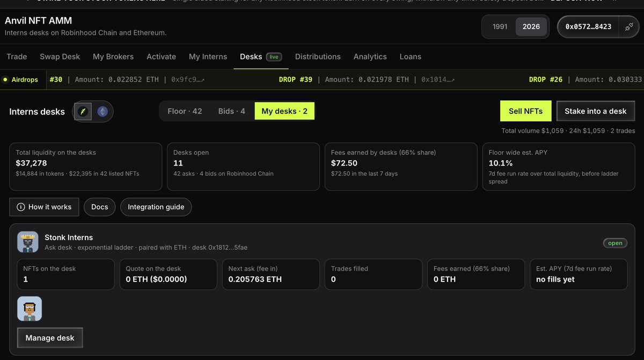This screenshot has width=644, height=360.
Task: Switch theme to 1991
Action: click(x=500, y=26)
